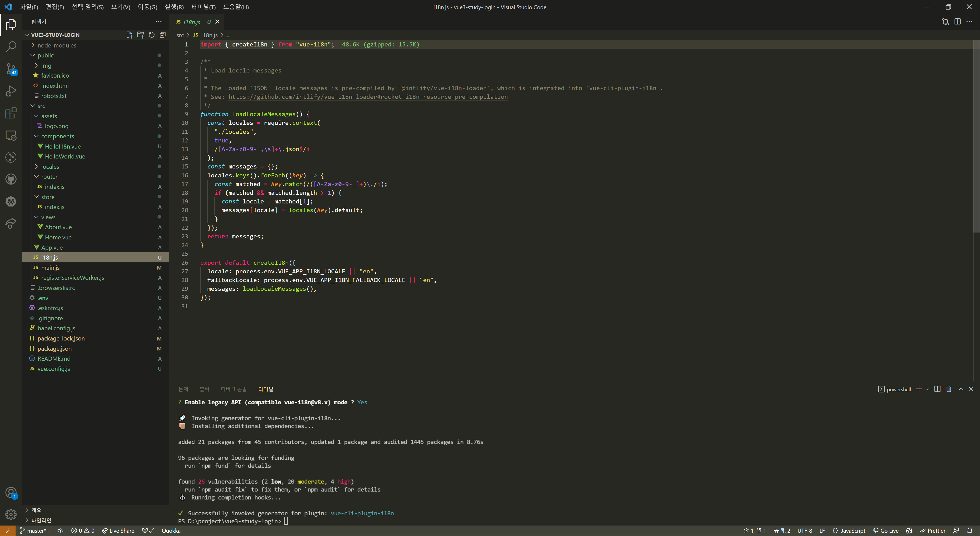Toggle Prettier formatter status item
This screenshot has height=536, width=980.
click(933, 530)
